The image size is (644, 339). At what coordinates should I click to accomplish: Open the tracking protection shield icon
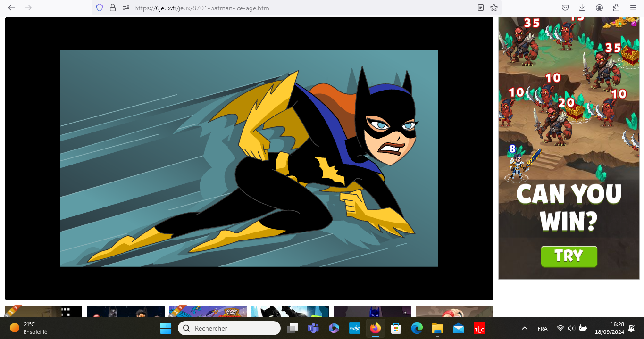pyautogui.click(x=100, y=8)
